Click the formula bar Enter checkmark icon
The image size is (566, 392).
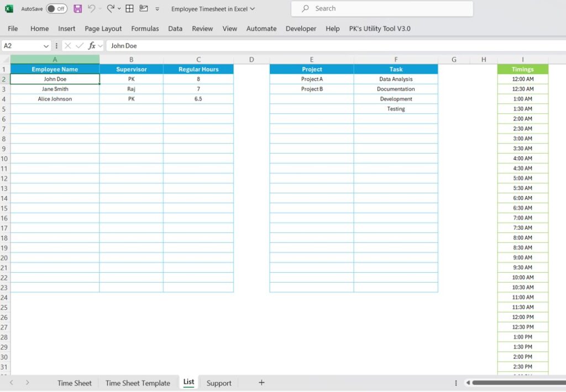(80, 45)
